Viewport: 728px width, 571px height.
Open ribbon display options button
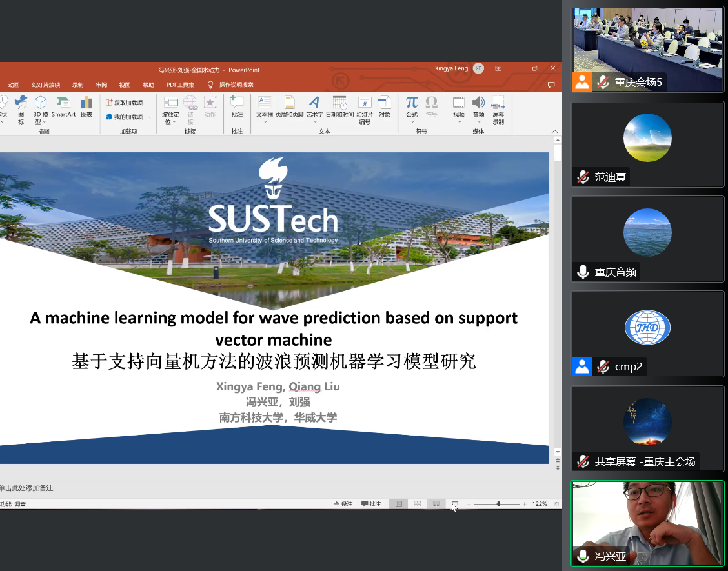[498, 68]
